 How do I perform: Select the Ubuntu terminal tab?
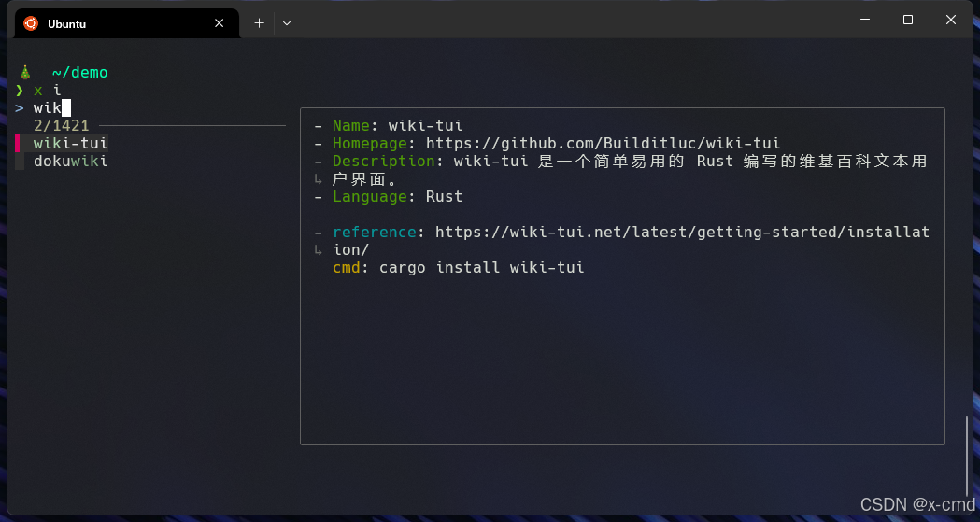(127, 23)
